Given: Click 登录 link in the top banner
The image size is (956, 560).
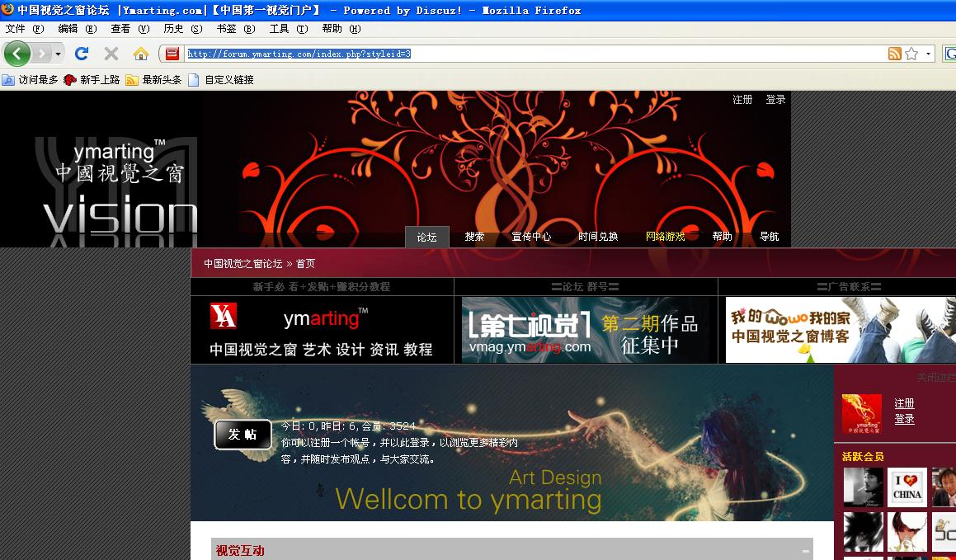Looking at the screenshot, I should click(775, 99).
